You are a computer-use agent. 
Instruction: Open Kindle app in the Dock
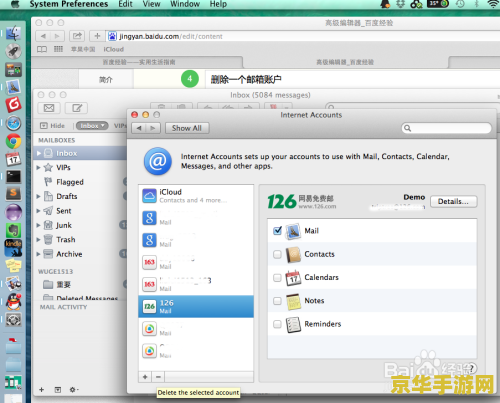coord(13,248)
